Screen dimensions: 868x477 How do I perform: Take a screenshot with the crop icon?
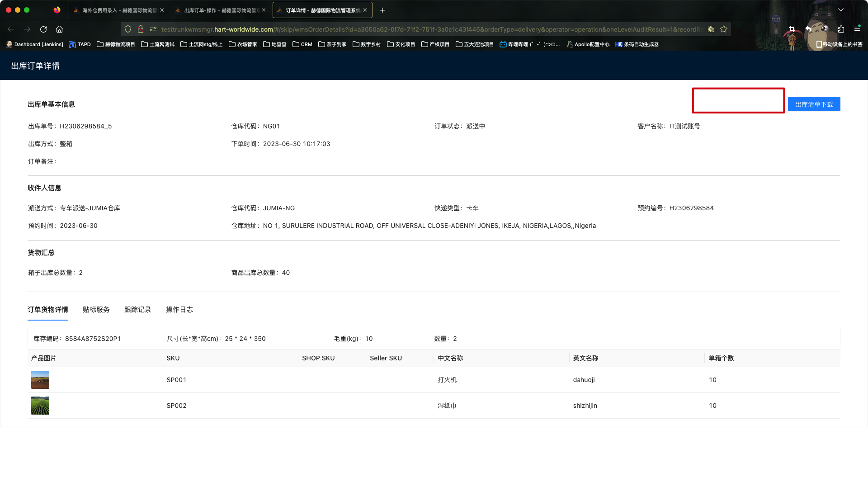(792, 29)
